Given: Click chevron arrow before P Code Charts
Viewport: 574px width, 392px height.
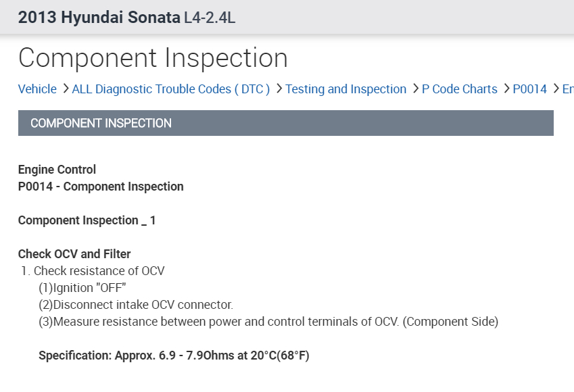Looking at the screenshot, I should coord(415,89).
